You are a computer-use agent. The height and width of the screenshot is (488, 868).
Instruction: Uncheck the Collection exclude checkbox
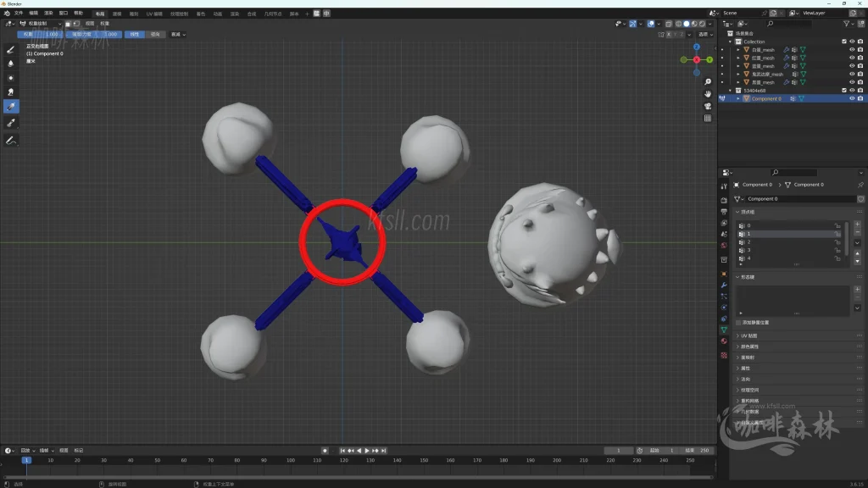point(843,42)
